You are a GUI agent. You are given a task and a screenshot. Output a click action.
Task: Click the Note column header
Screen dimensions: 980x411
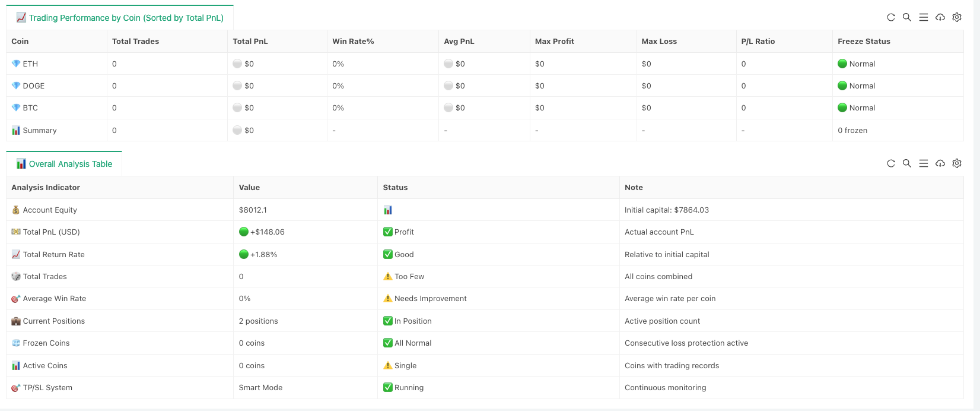634,187
